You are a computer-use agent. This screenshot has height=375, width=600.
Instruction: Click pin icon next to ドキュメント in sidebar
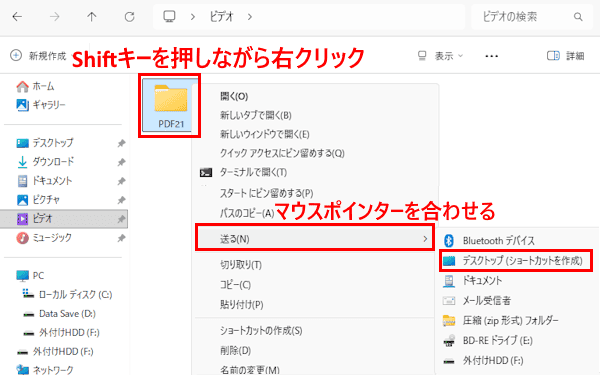pos(121,181)
